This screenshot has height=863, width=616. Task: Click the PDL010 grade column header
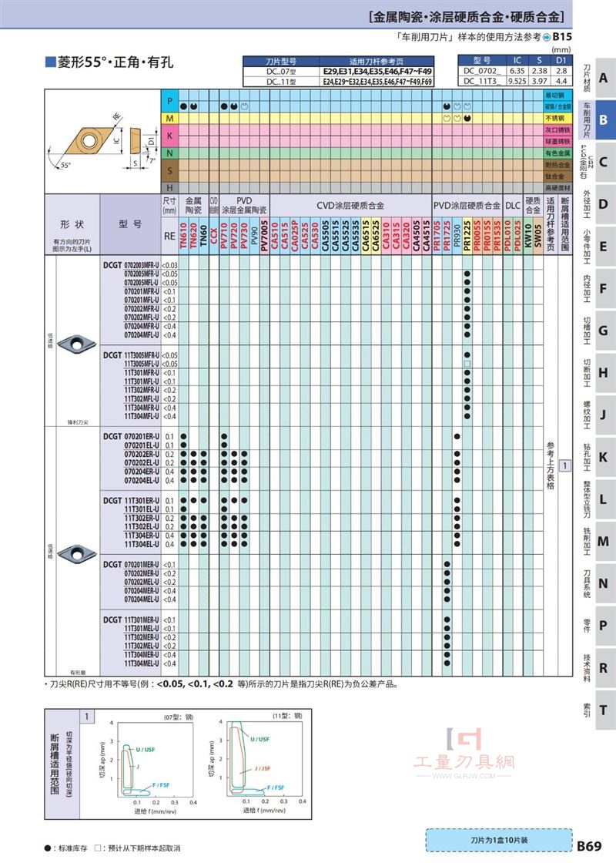(x=507, y=236)
